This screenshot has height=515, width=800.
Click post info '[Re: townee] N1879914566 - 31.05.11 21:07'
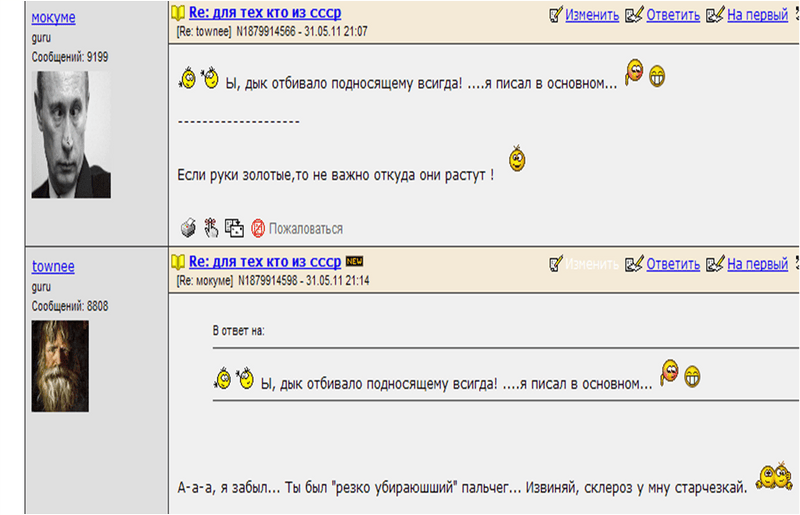[x=272, y=32]
